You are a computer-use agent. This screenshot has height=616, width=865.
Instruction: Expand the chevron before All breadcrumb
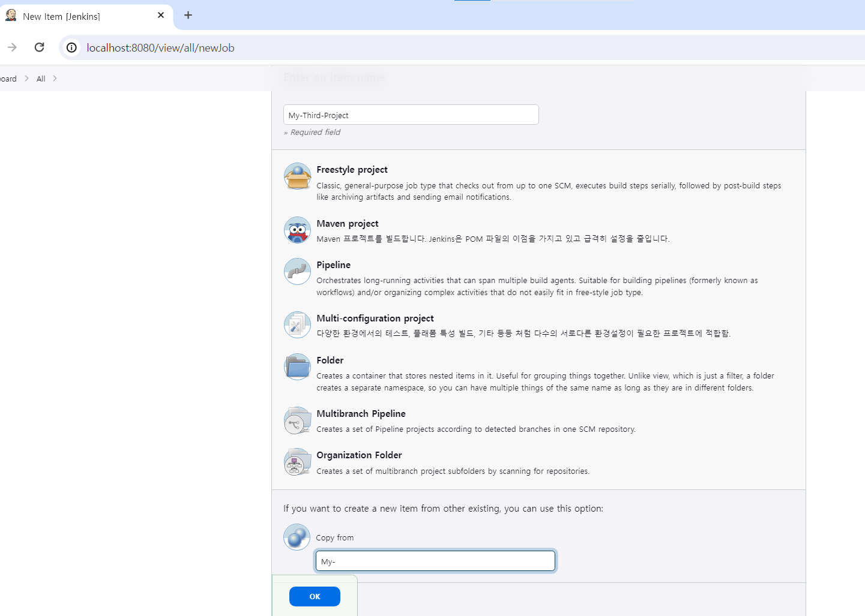click(x=26, y=79)
